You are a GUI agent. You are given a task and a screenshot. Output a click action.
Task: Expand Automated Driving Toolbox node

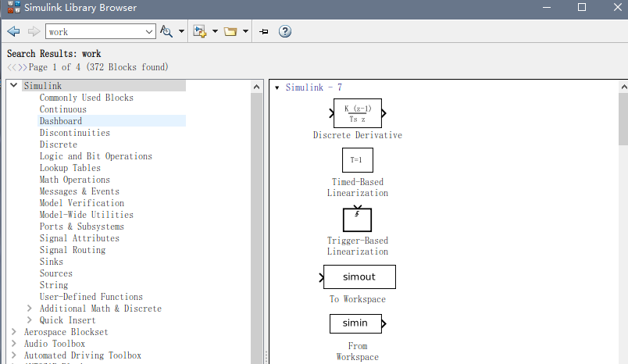coord(13,355)
